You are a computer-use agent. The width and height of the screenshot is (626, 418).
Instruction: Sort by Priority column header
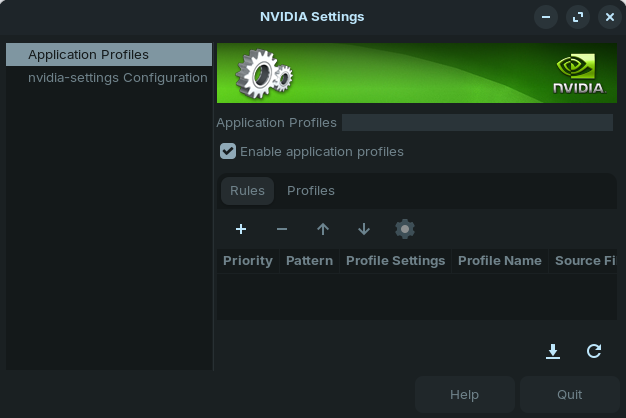pos(248,261)
